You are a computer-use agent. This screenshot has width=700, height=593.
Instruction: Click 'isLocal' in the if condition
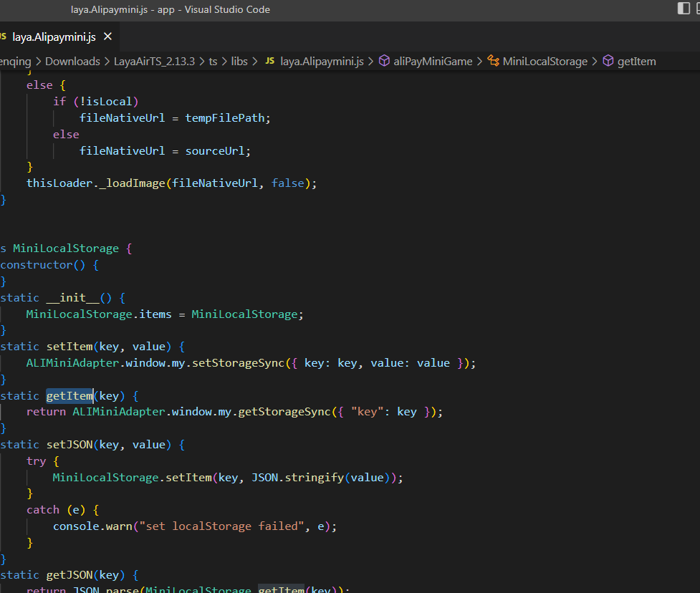click(x=110, y=102)
